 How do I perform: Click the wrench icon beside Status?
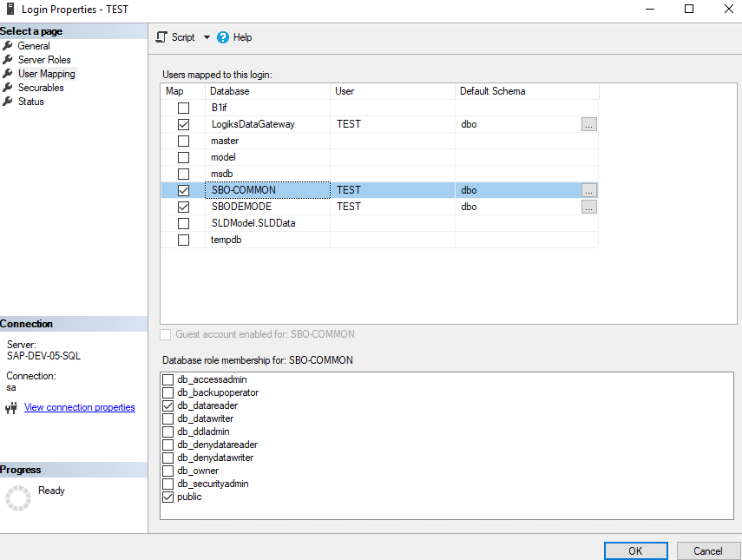[9, 102]
